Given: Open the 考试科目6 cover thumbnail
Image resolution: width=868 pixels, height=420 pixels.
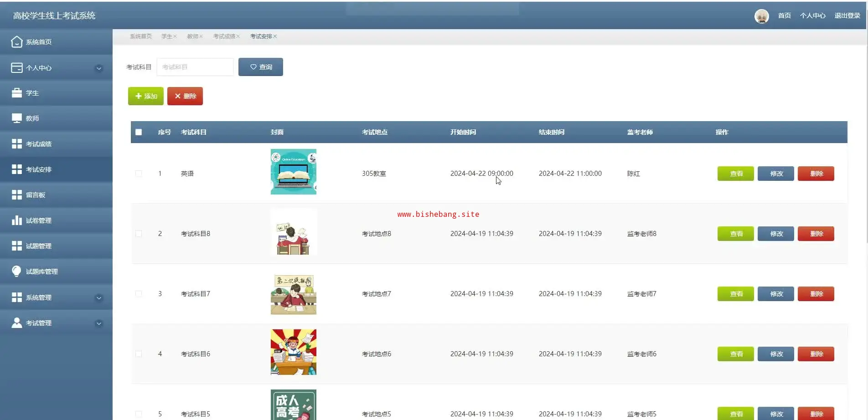Looking at the screenshot, I should click(x=294, y=352).
